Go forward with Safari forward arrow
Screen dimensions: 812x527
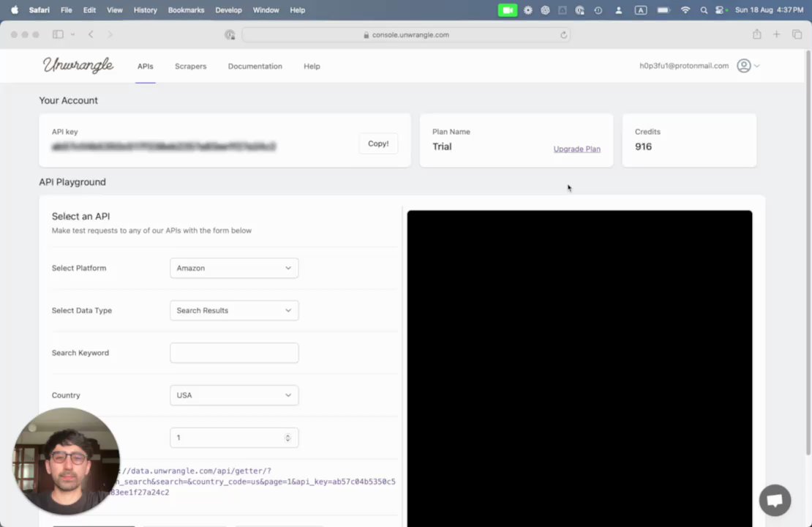pos(110,34)
